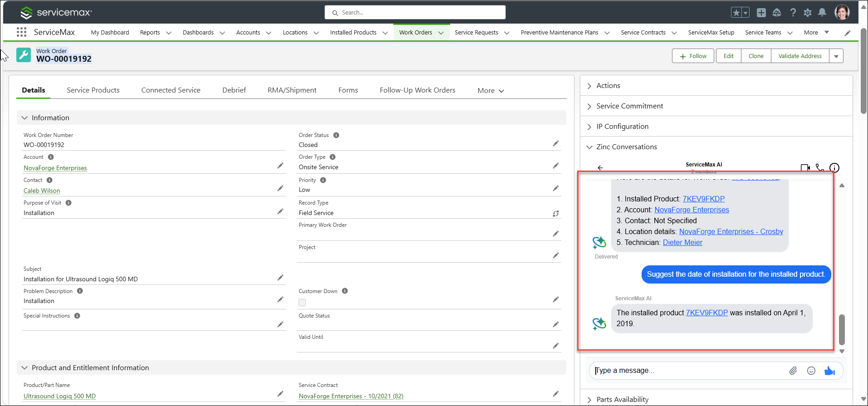Open the Follow-Up Work Orders tab
This screenshot has height=406, width=868.
pyautogui.click(x=417, y=90)
